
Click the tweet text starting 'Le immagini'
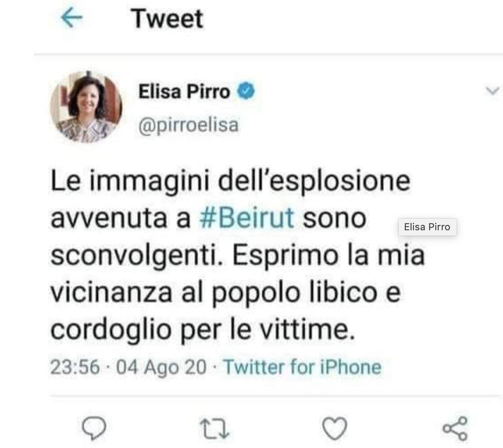[238, 255]
